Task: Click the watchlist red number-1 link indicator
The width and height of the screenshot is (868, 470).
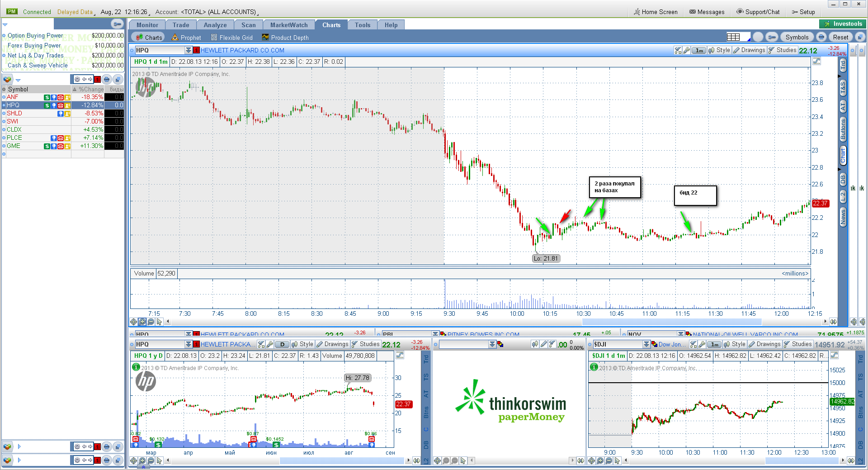Action: click(97, 79)
